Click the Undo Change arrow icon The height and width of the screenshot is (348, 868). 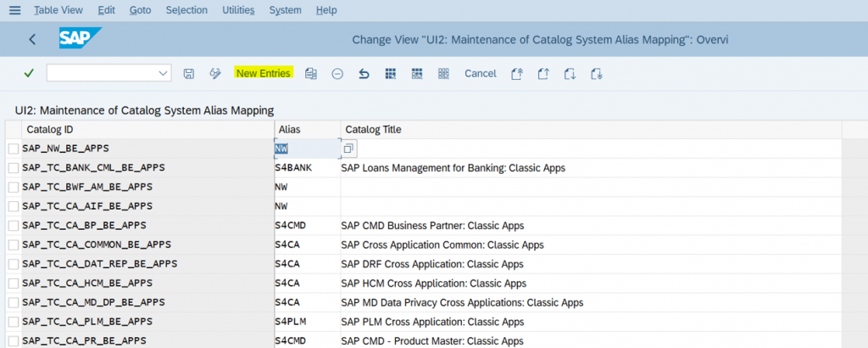(364, 74)
